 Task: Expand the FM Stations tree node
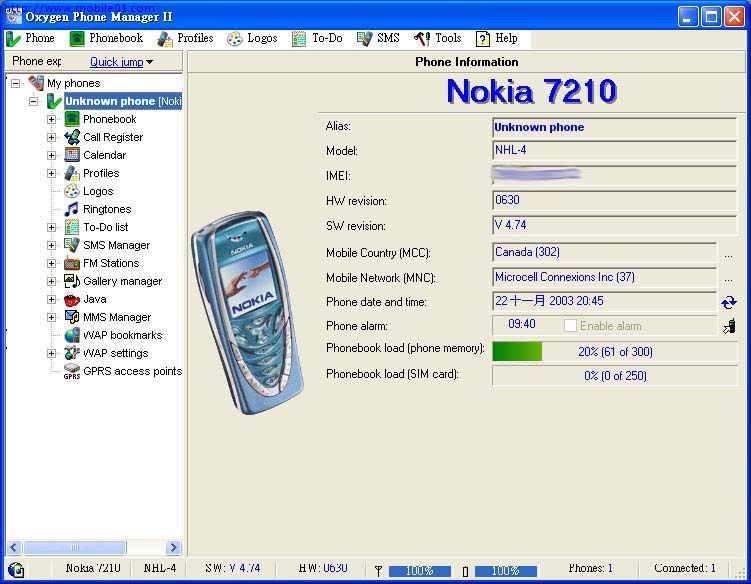point(51,263)
